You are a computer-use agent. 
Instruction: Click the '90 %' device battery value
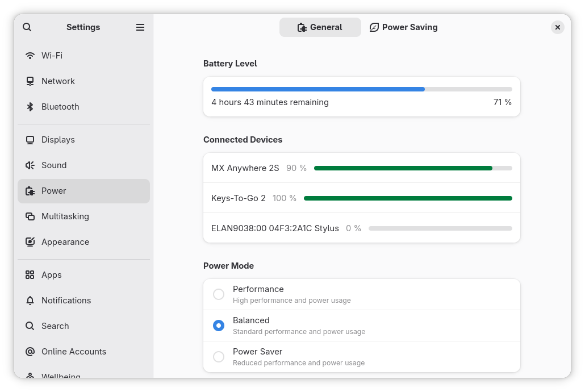pyautogui.click(x=296, y=168)
